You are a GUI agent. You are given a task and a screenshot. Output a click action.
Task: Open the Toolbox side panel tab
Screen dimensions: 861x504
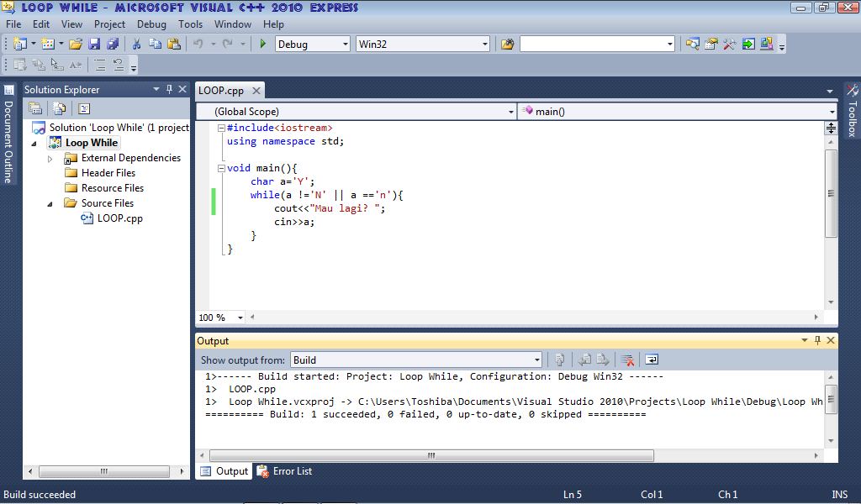[x=853, y=112]
